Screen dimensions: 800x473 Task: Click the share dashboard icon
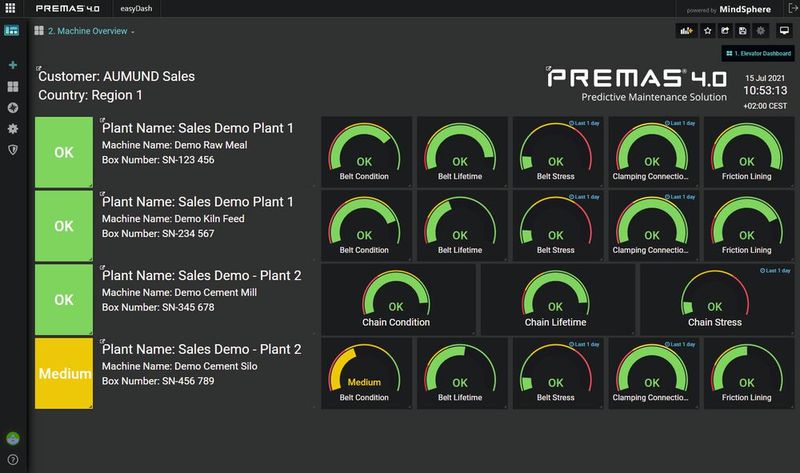coord(725,31)
